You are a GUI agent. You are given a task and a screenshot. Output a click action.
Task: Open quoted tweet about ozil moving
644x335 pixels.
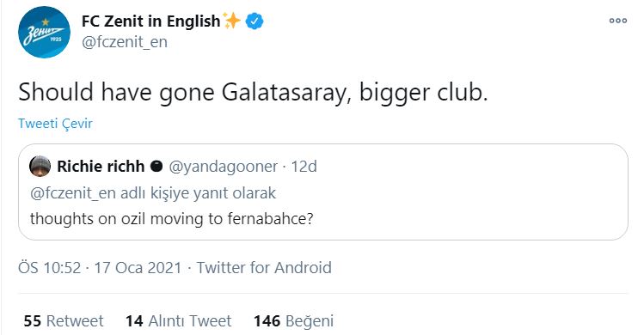(322, 192)
